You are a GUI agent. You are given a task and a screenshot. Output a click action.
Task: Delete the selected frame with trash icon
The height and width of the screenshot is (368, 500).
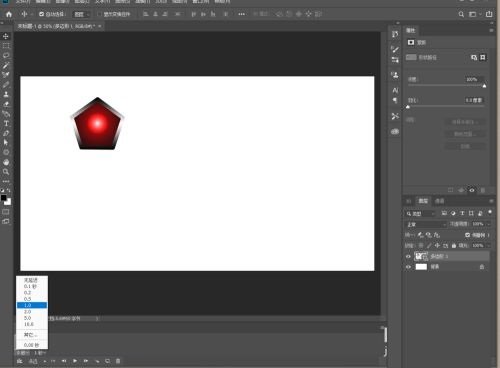pos(118,361)
